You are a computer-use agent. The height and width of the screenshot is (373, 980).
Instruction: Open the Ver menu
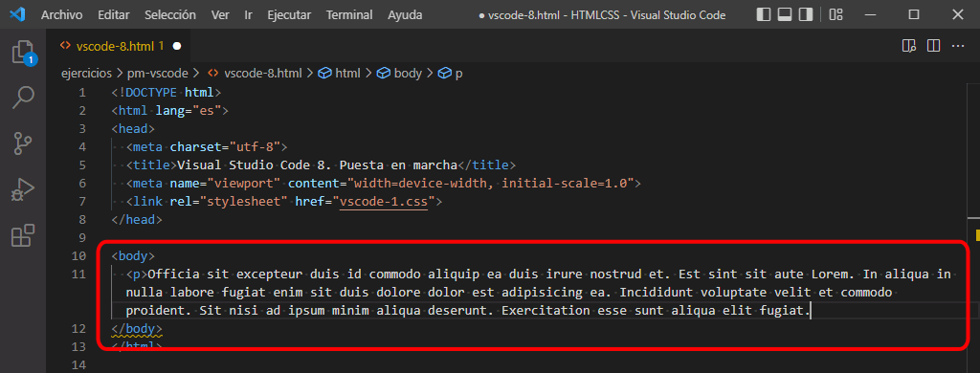tap(220, 14)
